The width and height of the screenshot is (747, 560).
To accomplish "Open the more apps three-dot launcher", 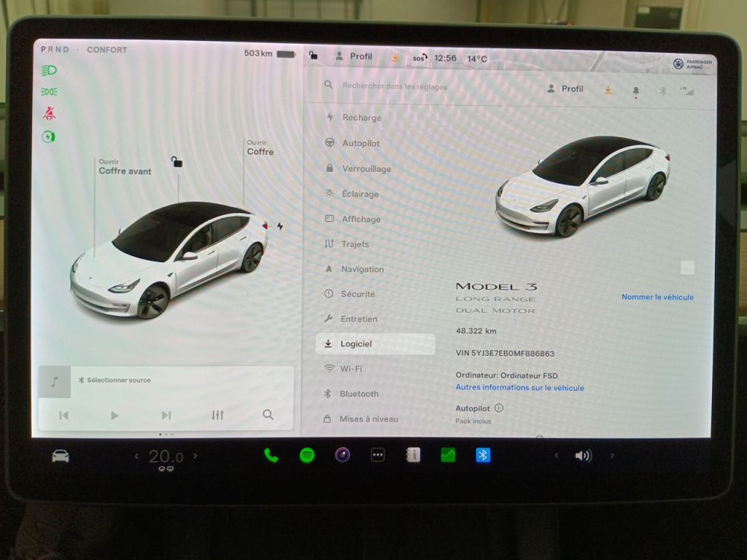I will pos(378,455).
